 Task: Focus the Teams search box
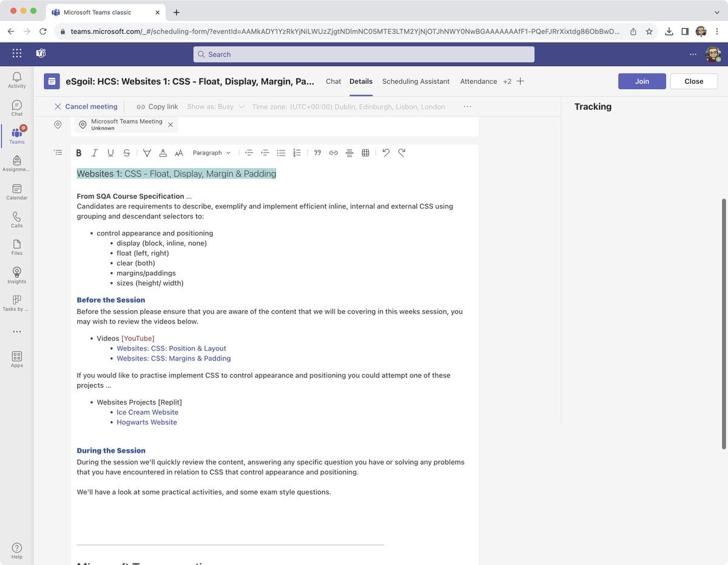[x=364, y=54]
